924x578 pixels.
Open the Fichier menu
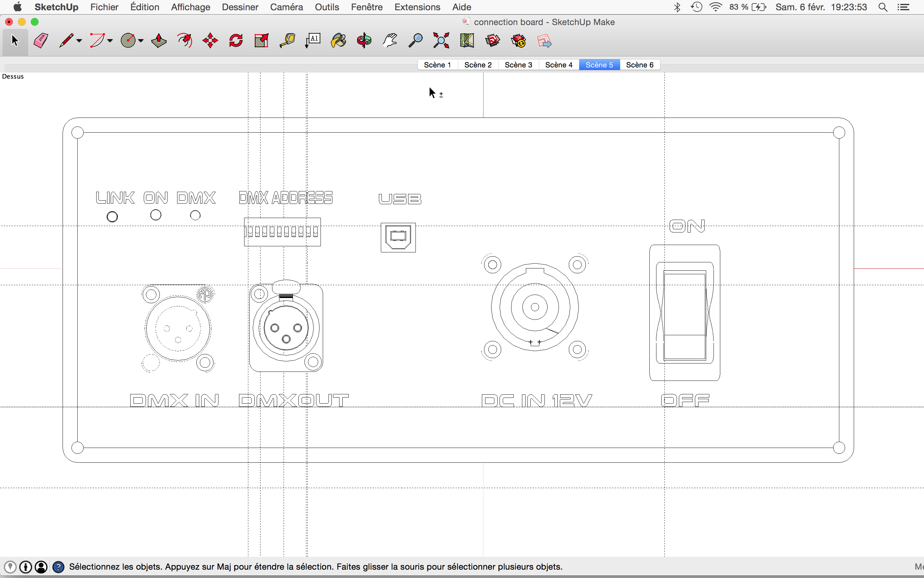coord(104,7)
